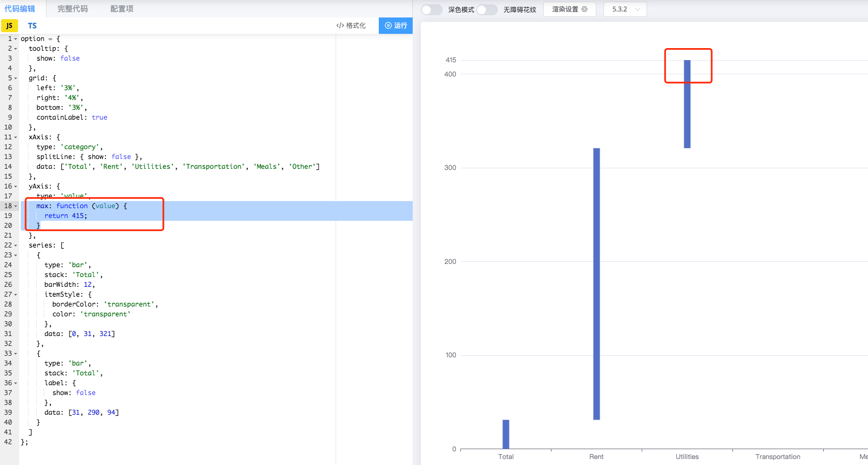Viewport: 868px width, 465px height.
Task: Click the 'return 415;' code line
Action: click(x=66, y=216)
